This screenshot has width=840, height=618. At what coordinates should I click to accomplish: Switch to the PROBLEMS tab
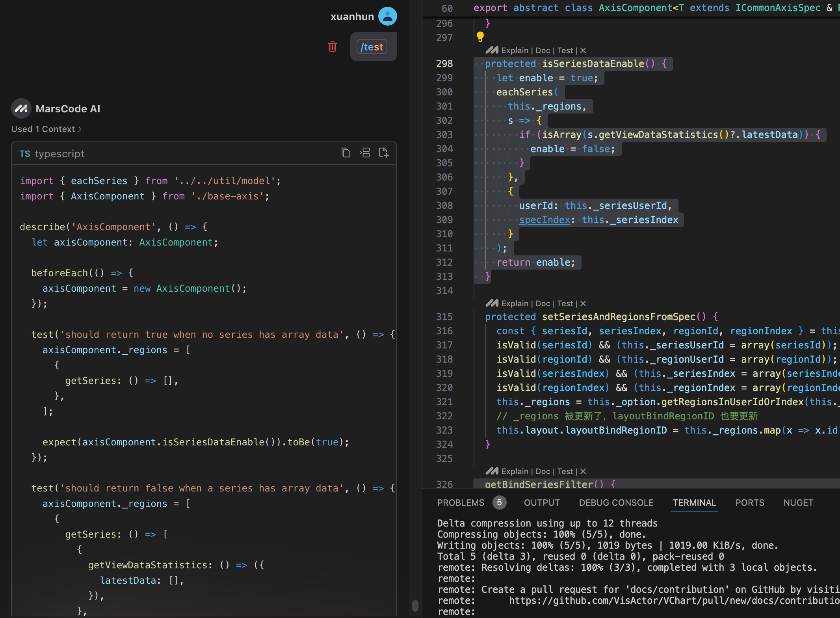[461, 503]
